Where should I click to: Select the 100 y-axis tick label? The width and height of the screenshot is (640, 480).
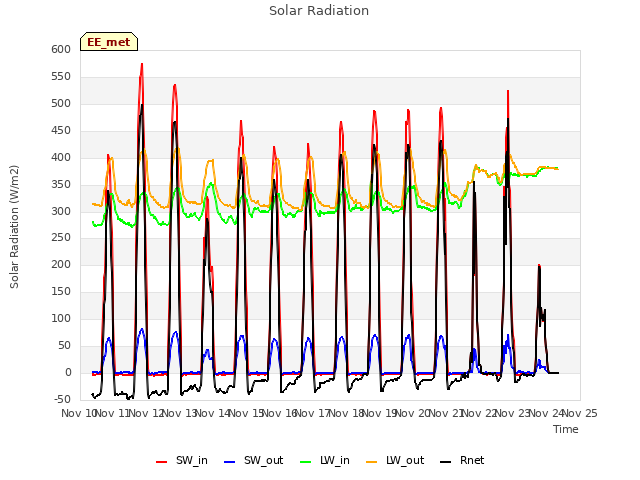tap(61, 318)
